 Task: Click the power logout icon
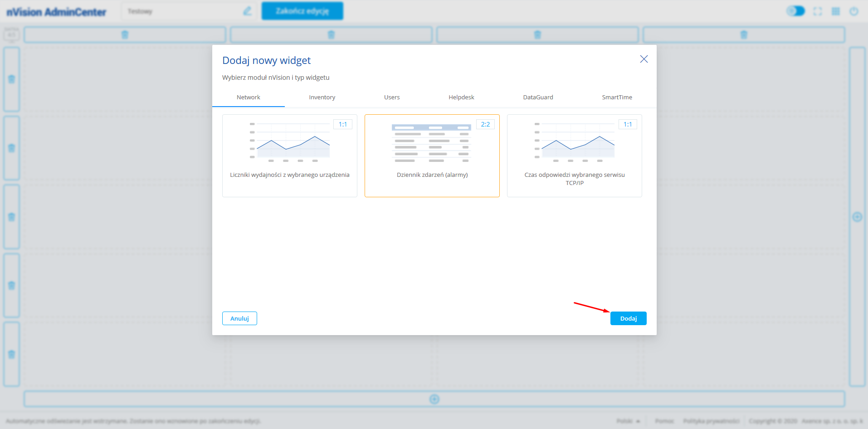854,11
